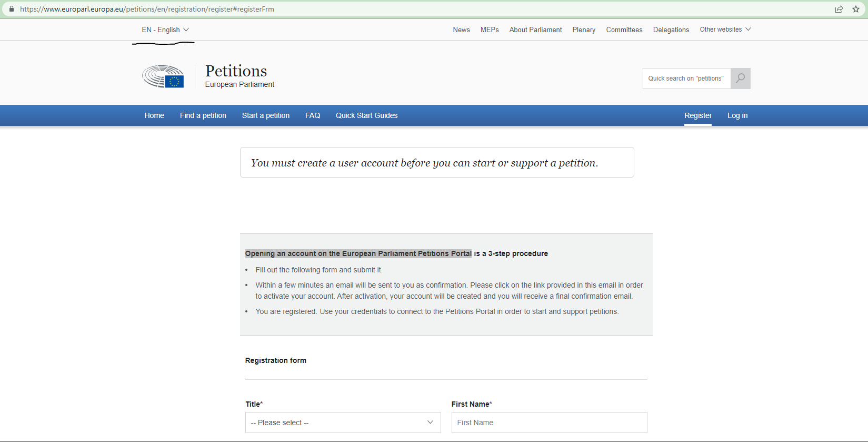Open About Parliament link
Viewport: 868px width, 442px height.
click(x=535, y=30)
